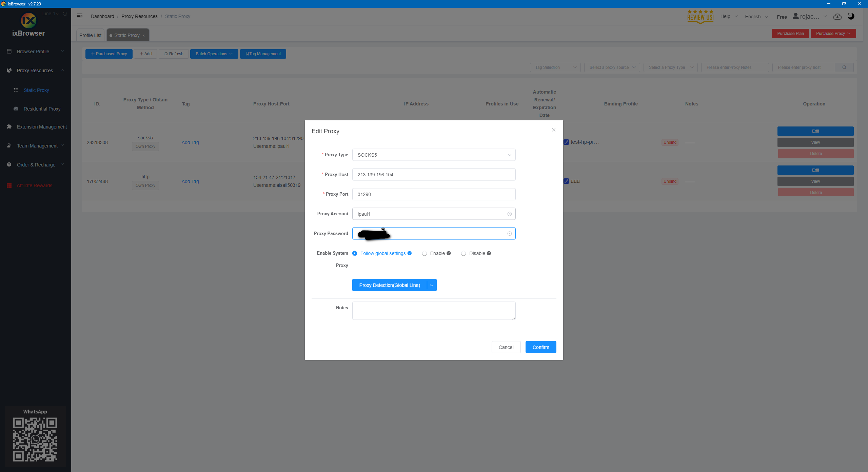Click the Review Us stars badge

tap(700, 17)
